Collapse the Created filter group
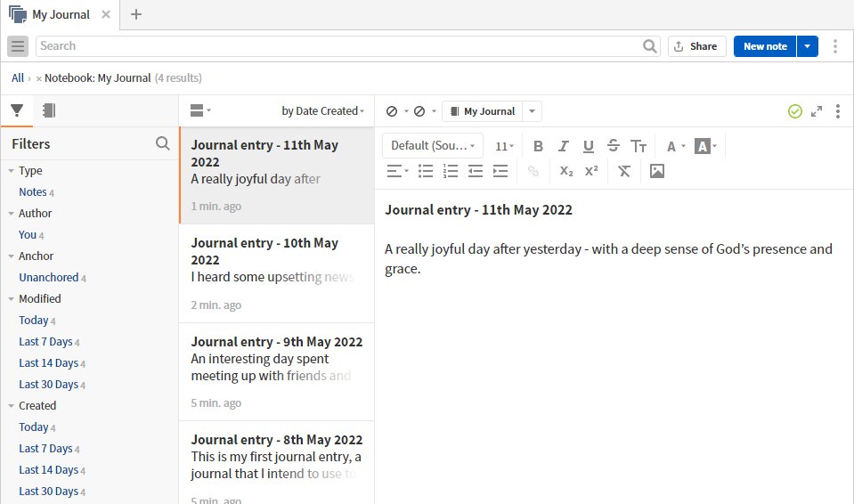The height and width of the screenshot is (504, 854). pyautogui.click(x=11, y=405)
